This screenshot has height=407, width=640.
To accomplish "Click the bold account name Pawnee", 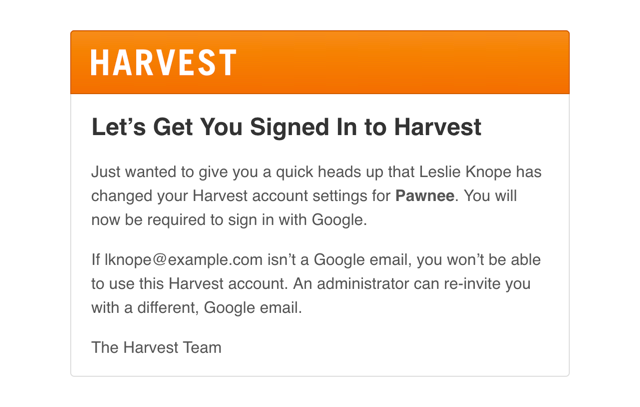I will [424, 196].
